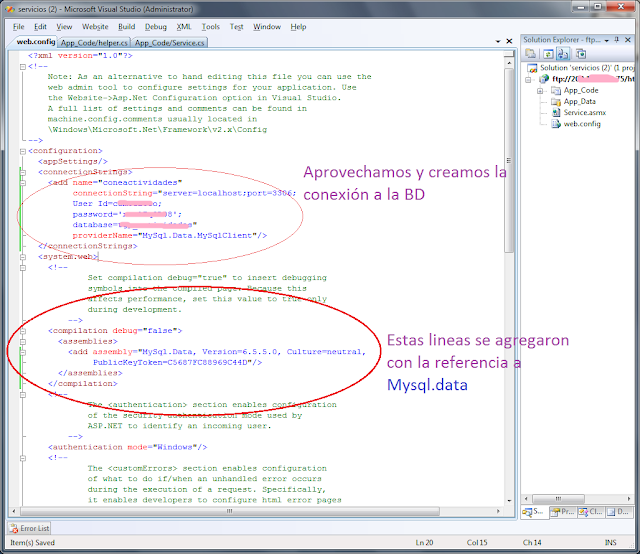Select the Service.asmx file icon

(556, 113)
